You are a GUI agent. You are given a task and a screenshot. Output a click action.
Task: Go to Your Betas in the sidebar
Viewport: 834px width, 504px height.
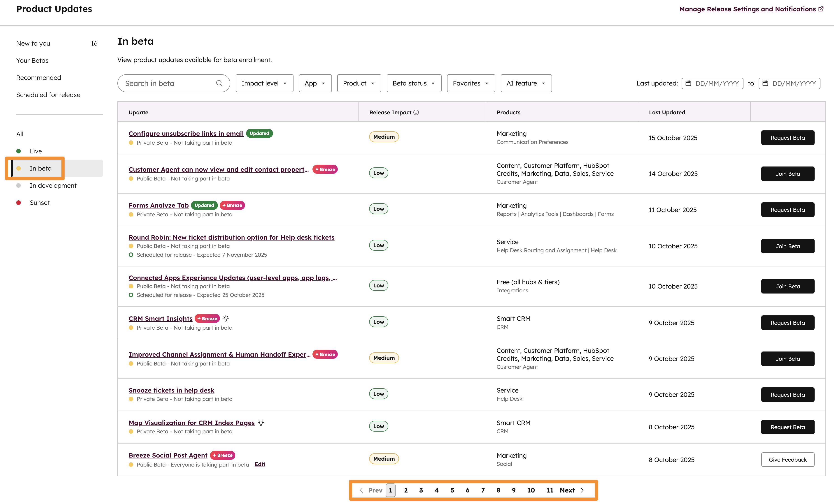point(32,60)
